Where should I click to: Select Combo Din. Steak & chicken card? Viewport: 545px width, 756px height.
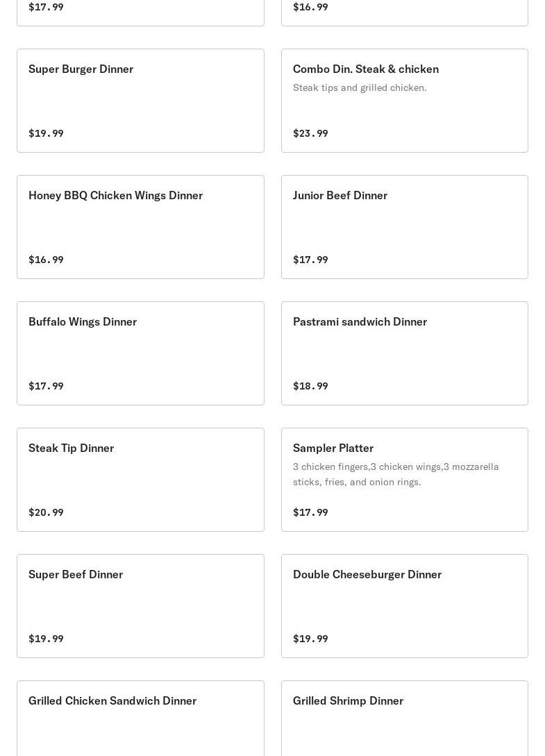coord(405,100)
